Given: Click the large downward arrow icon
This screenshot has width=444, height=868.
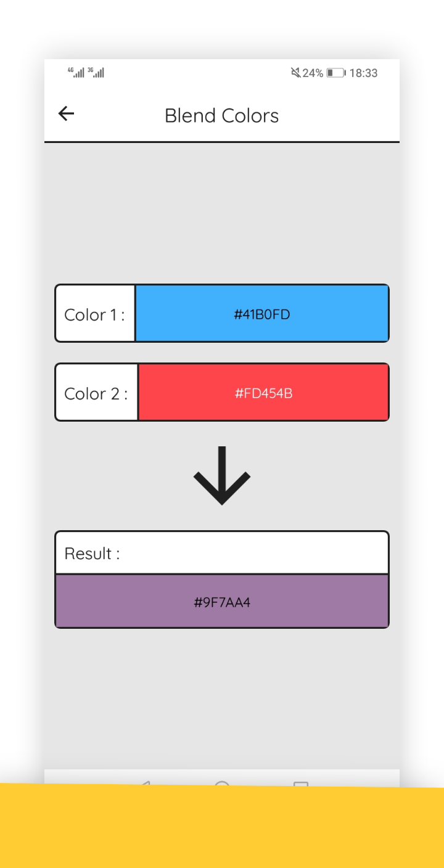Looking at the screenshot, I should [222, 476].
